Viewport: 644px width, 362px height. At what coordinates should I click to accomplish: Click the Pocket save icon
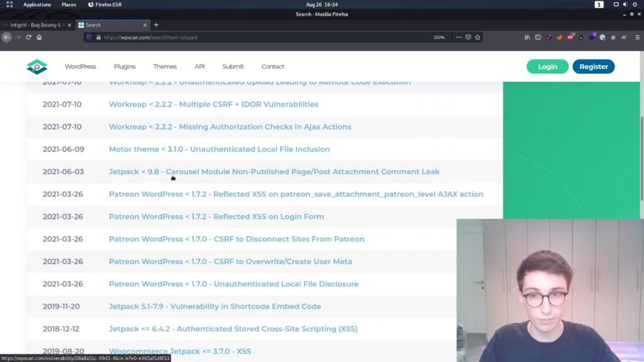tap(468, 37)
